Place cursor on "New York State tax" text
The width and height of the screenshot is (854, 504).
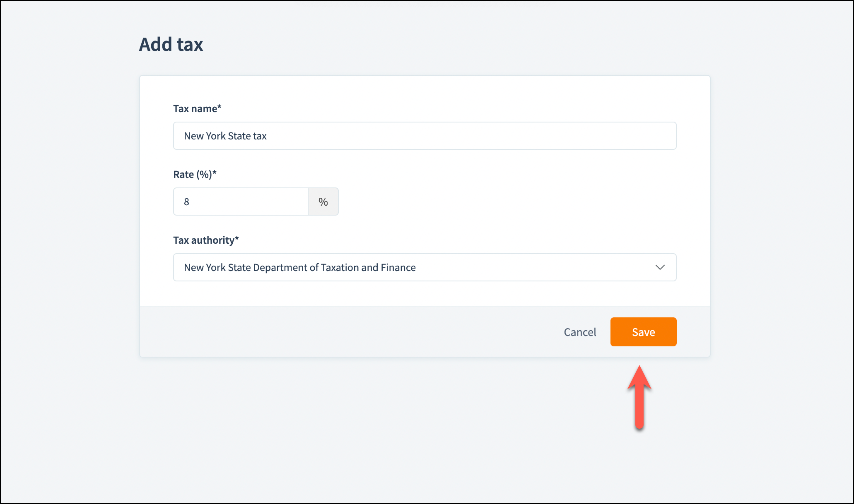click(x=225, y=136)
